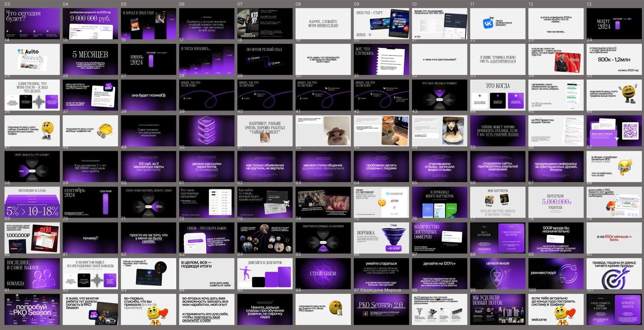The height and width of the screenshot is (330, 644).
Task: Select the 'ВОРОНКА' funnel slide
Action: pyautogui.click(x=382, y=238)
